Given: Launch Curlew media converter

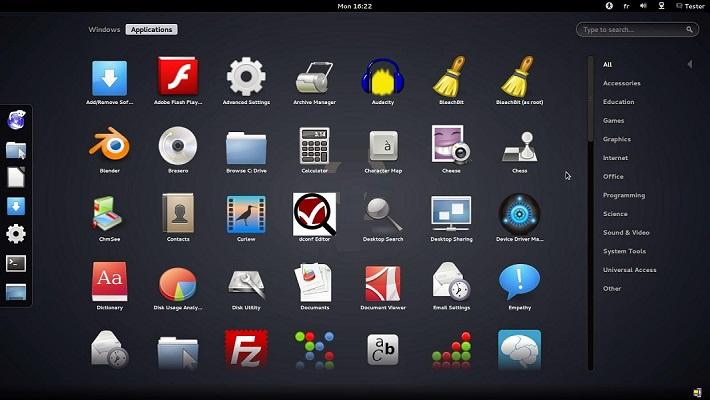Looking at the screenshot, I should (x=246, y=214).
